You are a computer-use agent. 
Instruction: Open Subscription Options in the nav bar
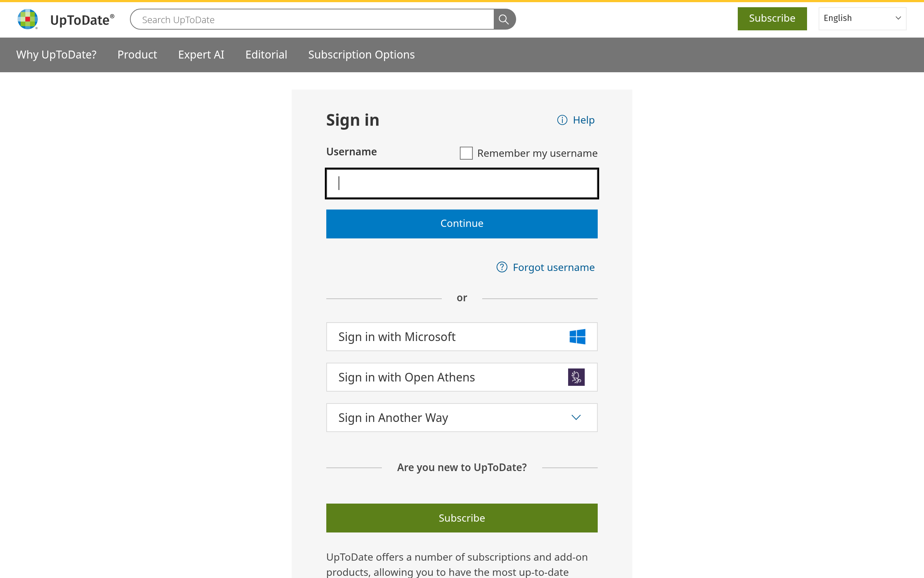pyautogui.click(x=361, y=55)
